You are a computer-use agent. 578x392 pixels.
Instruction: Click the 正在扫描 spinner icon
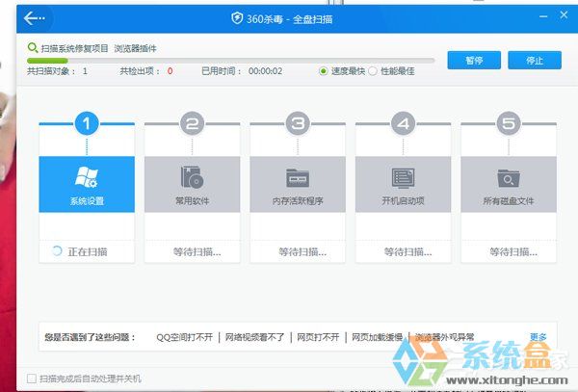pyautogui.click(x=57, y=251)
